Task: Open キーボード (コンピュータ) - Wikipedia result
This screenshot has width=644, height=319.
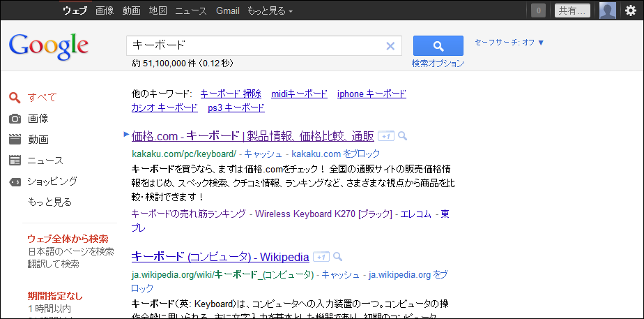Action: tap(220, 257)
